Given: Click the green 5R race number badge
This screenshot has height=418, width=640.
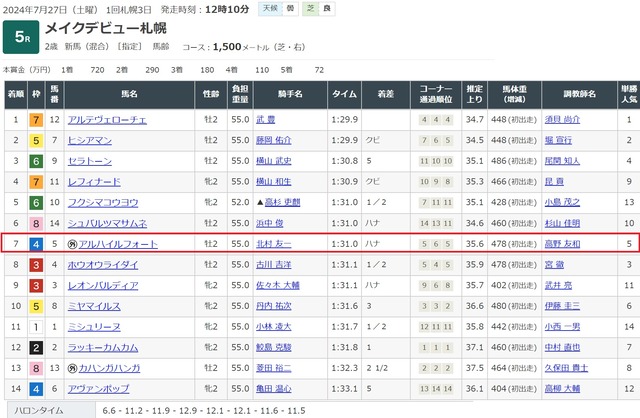Looking at the screenshot, I should click(21, 37).
